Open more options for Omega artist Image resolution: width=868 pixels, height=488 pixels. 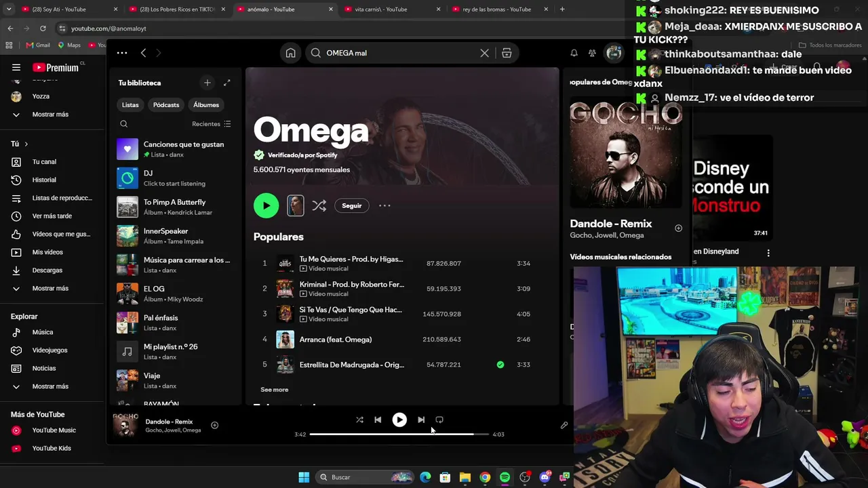pos(384,205)
